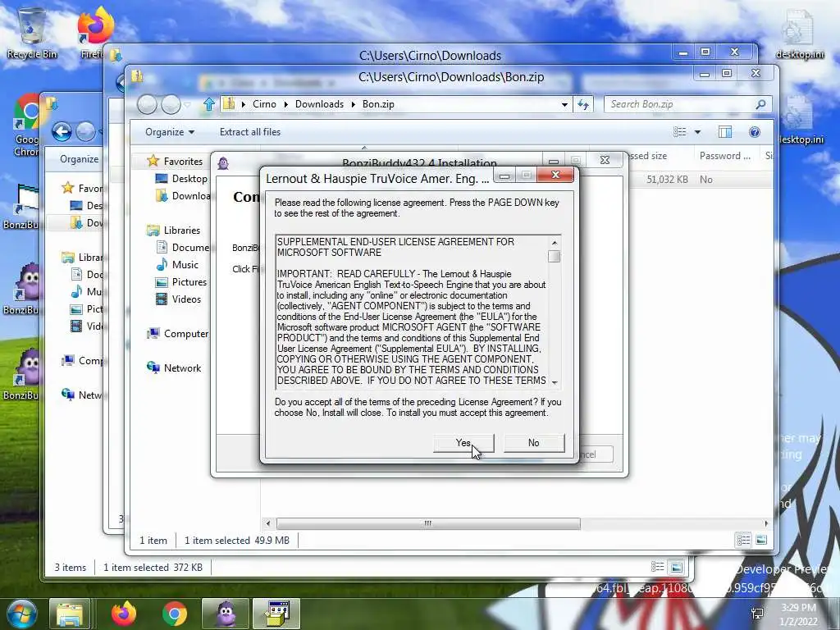840x630 pixels.
Task: Switch to large icons view in Bon.zip status bar
Action: [x=761, y=540]
